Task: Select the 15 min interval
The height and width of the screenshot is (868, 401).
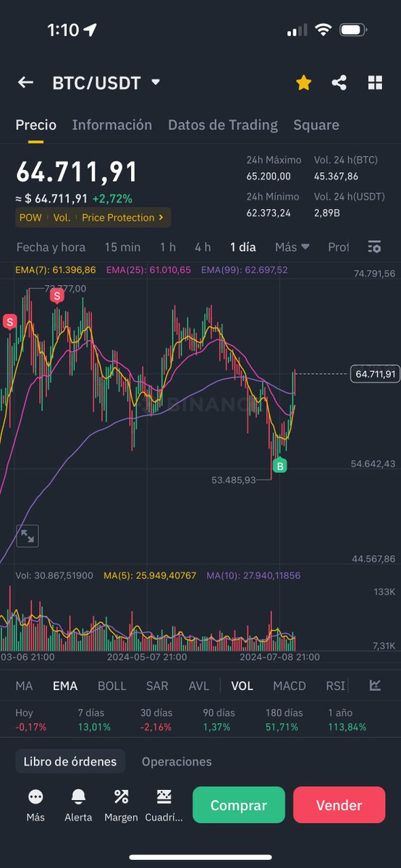Action: tap(122, 247)
